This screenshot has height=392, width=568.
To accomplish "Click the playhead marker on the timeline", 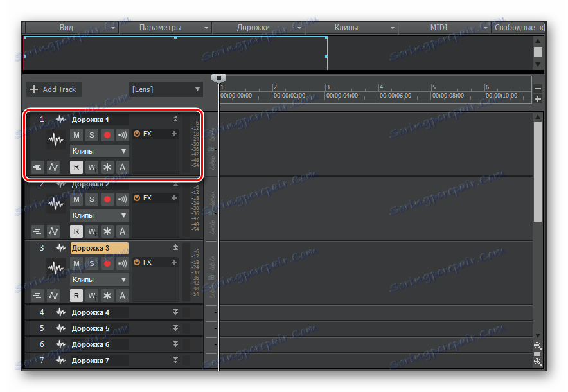I will pyautogui.click(x=219, y=78).
